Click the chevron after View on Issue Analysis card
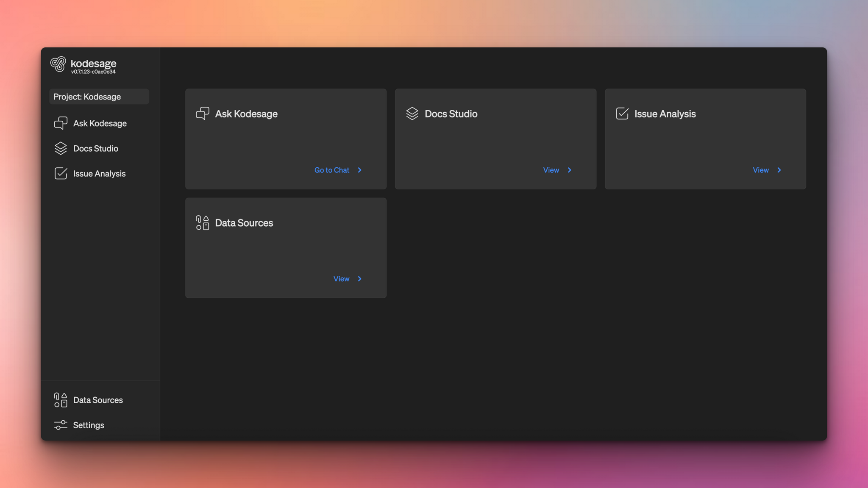 779,170
